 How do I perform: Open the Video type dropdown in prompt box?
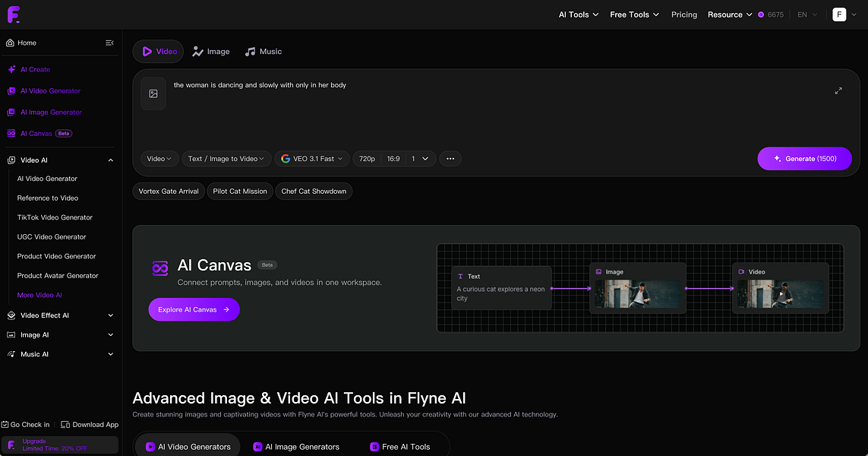[x=159, y=159]
